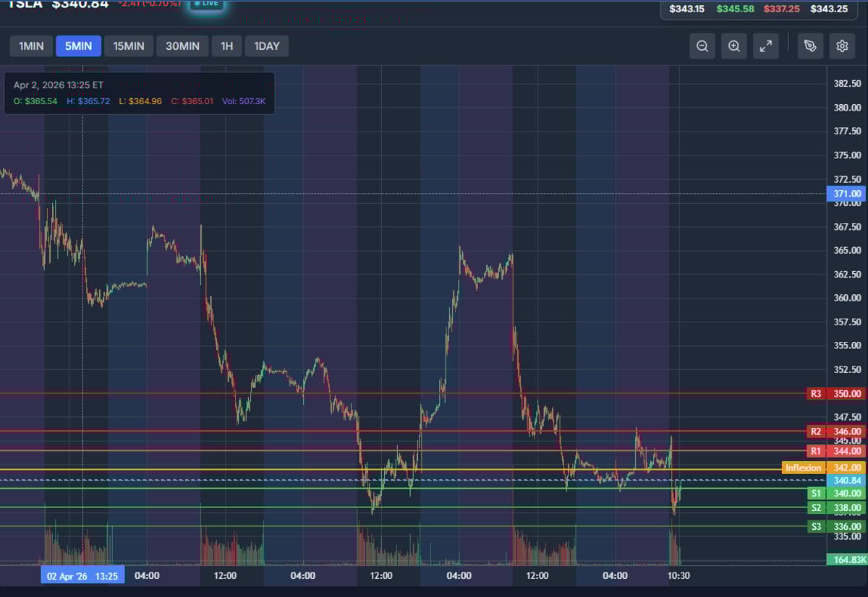Viewport: 868px width, 597px height.
Task: Select the 5MIN timeframe
Action: pyautogui.click(x=78, y=46)
